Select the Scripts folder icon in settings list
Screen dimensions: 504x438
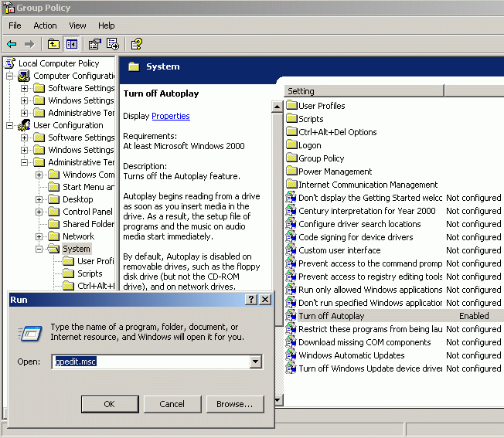click(291, 119)
